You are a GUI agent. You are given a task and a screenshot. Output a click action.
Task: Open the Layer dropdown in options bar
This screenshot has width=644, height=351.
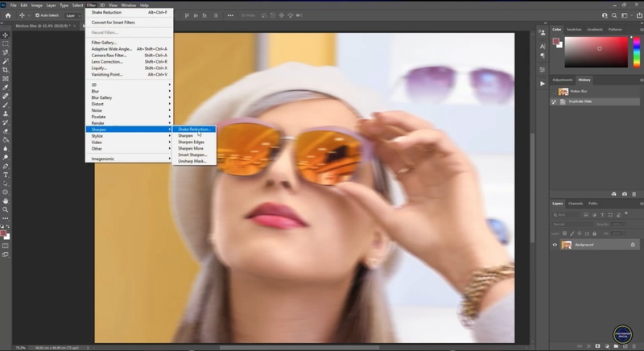pyautogui.click(x=72, y=15)
